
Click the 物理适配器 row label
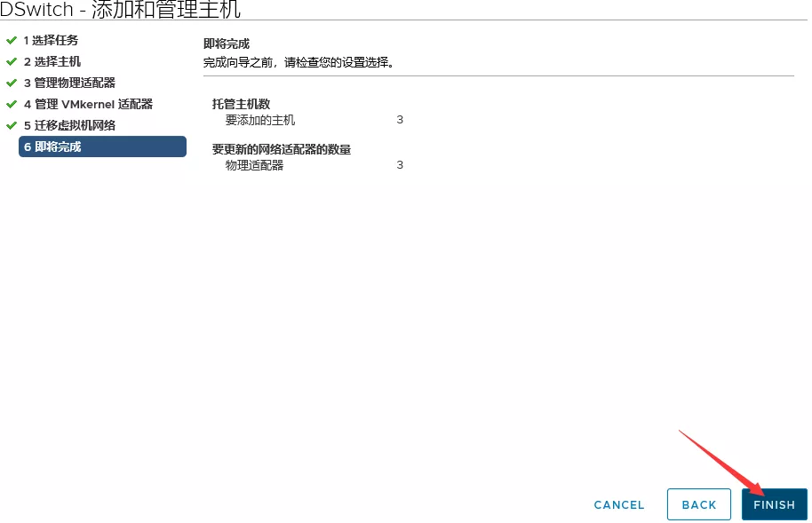[254, 165]
